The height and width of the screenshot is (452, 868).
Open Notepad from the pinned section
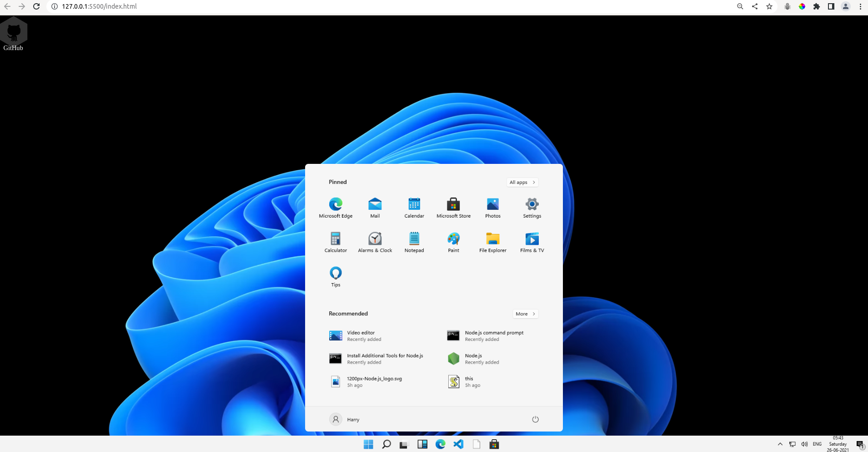[x=413, y=241]
